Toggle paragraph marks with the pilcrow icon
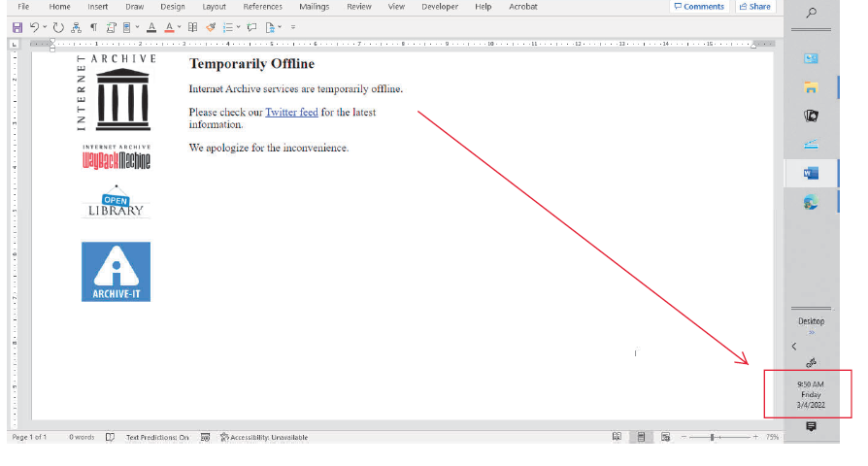This screenshot has width=868, height=466. click(x=93, y=27)
